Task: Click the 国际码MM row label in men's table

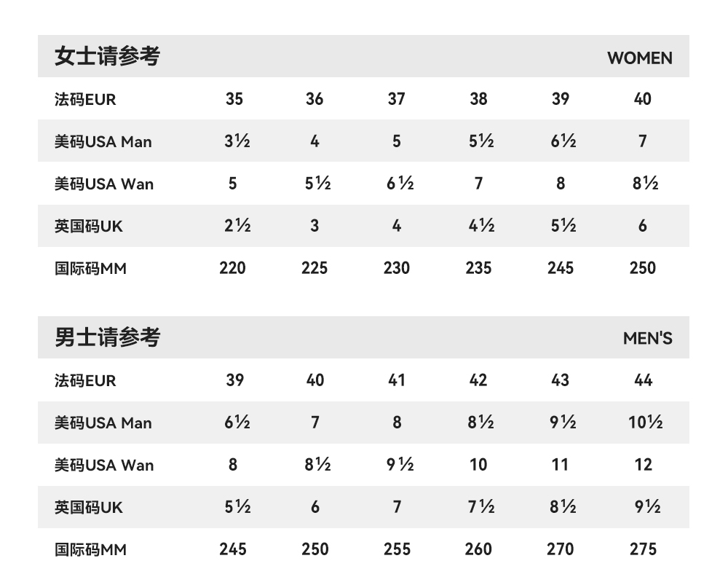Action: [x=90, y=550]
